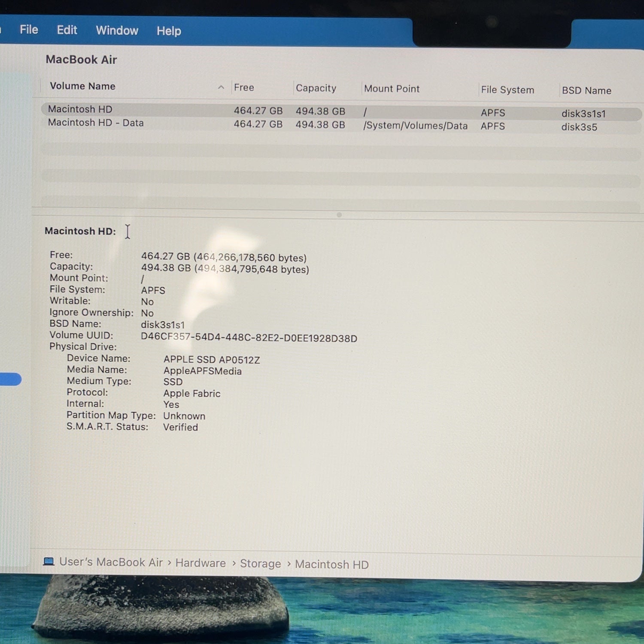This screenshot has height=644, width=644.
Task: Sort volumes by File System column
Action: coord(507,90)
